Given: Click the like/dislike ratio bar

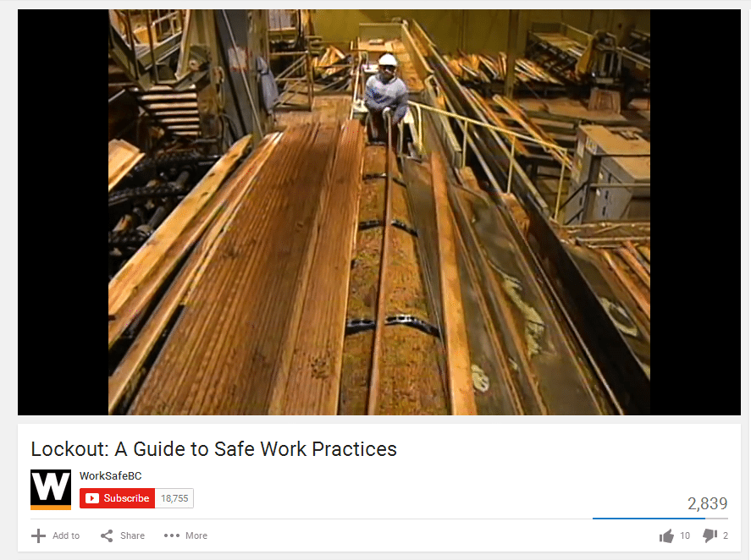Looking at the screenshot, I should point(660,519).
